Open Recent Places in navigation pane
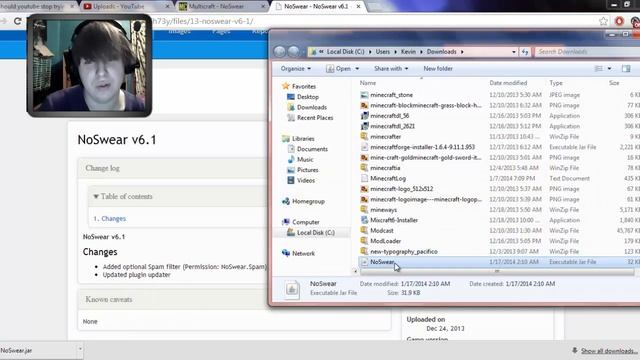640x360 pixels. pyautogui.click(x=315, y=118)
